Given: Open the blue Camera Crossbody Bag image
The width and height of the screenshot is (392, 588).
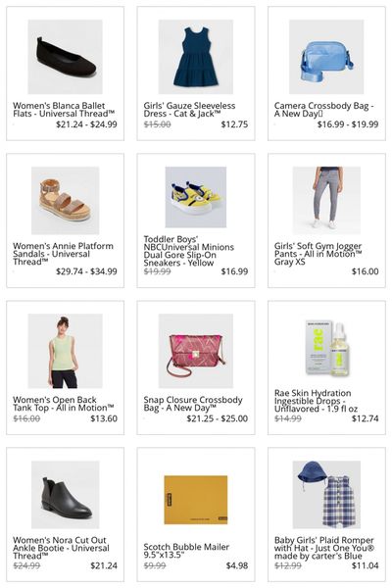Looking at the screenshot, I should coord(326,57).
